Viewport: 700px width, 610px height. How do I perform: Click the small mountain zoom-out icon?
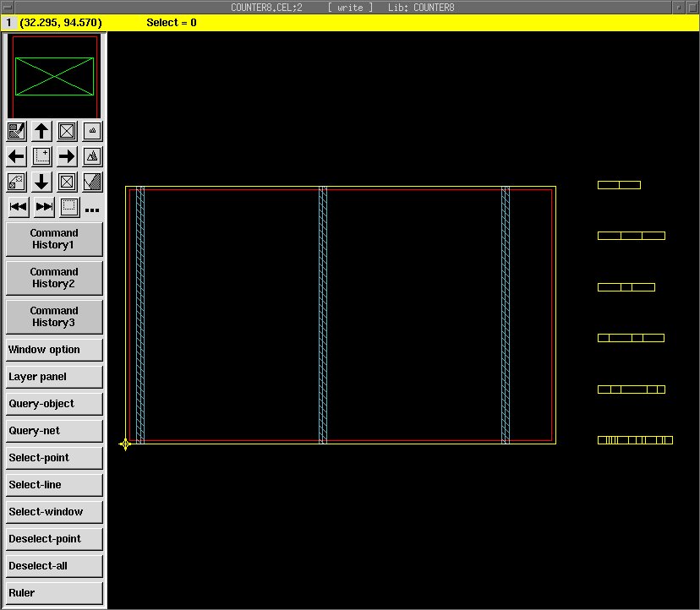point(92,131)
